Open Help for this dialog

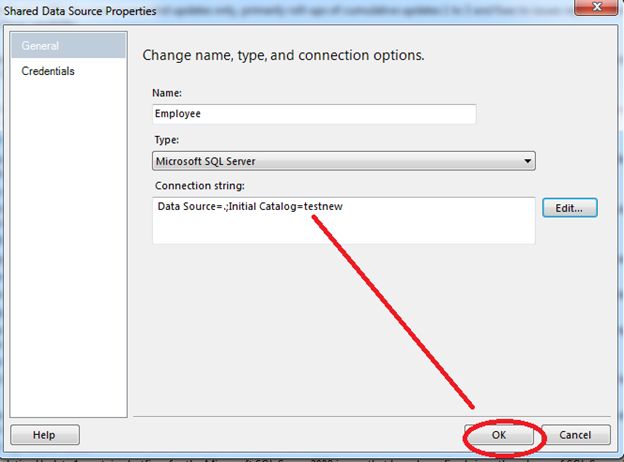click(x=44, y=435)
